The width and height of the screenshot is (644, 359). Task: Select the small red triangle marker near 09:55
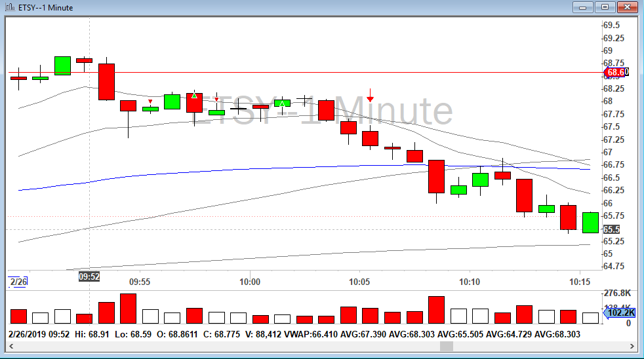[x=150, y=102]
